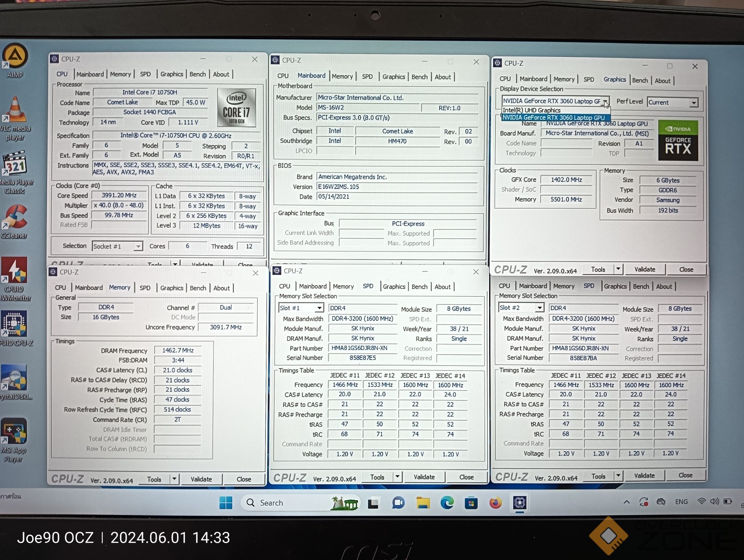This screenshot has height=560, width=744.
Task: Click Serial Number 858E87BA field
Action: click(x=583, y=358)
